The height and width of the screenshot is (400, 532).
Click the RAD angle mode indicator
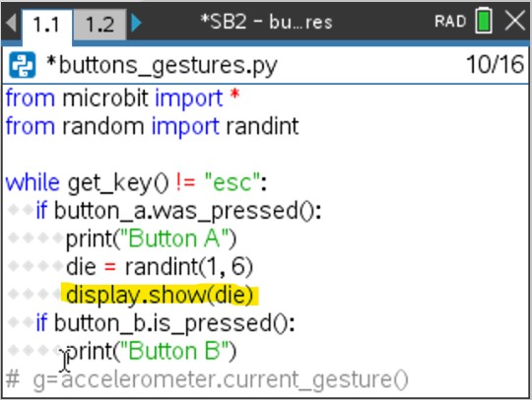coord(450,22)
